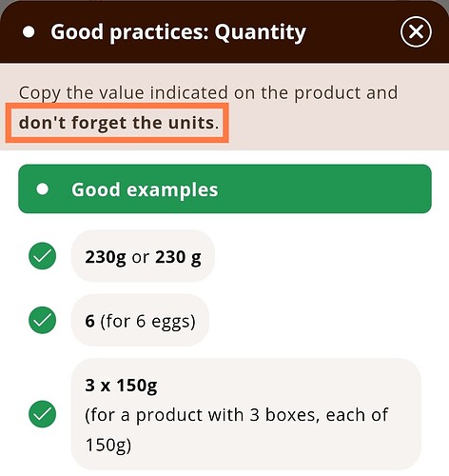Click the bold '6' quantity value
Screen dimensions: 449x476
click(x=89, y=321)
